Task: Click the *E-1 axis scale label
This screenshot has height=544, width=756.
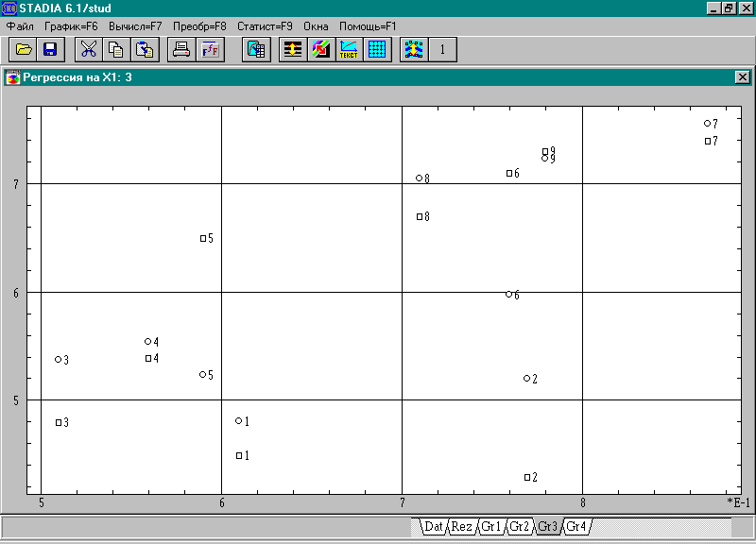Action: (739, 503)
